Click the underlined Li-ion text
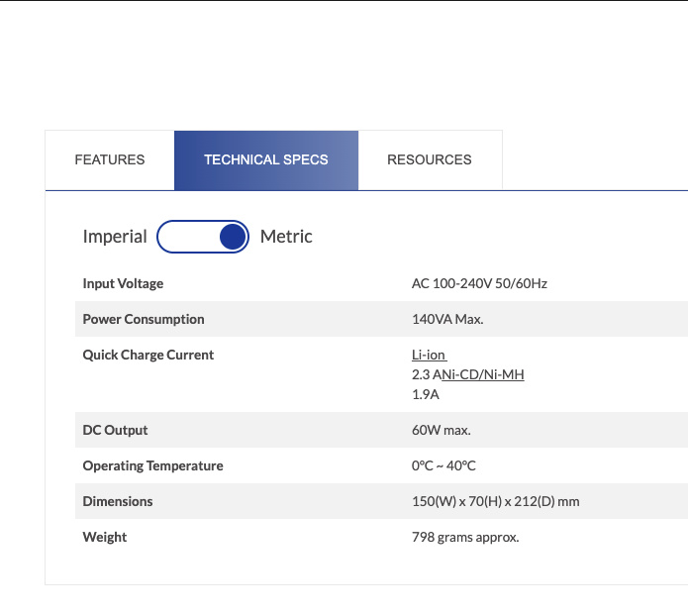The image size is (688, 616). click(429, 355)
